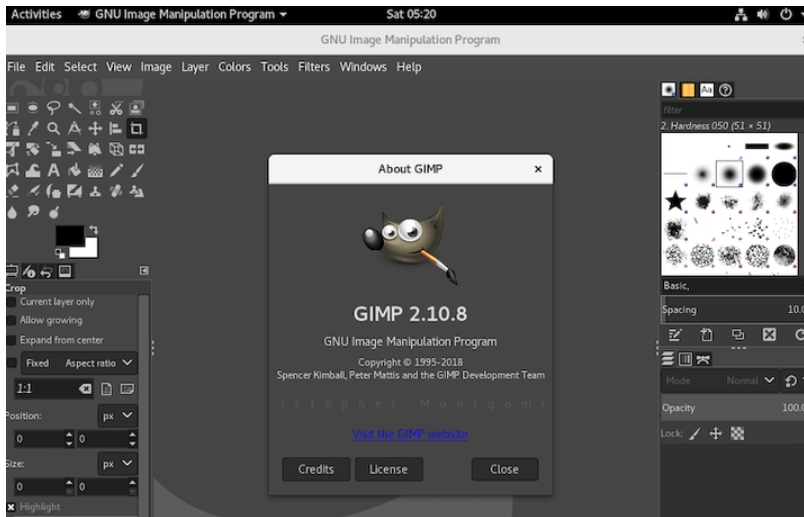Image resolution: width=804 pixels, height=517 pixels.
Task: Toggle Lock alpha channel checkerboard icon
Action: click(x=737, y=434)
